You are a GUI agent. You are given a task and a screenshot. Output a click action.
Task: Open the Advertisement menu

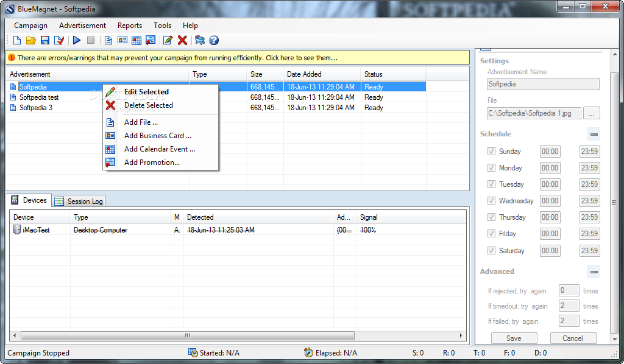tap(83, 26)
